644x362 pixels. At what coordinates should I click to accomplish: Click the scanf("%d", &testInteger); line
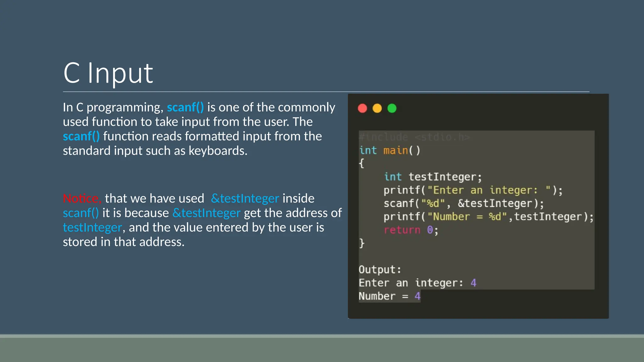(x=464, y=203)
